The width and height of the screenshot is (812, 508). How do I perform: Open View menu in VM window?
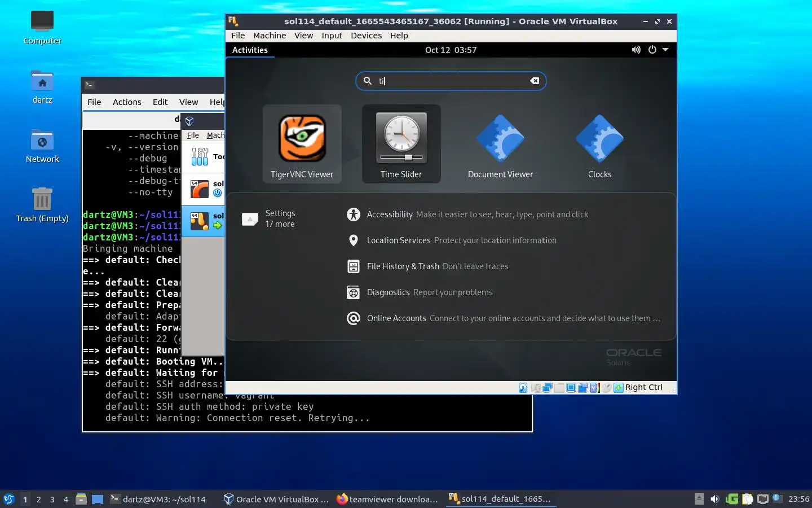pos(303,36)
